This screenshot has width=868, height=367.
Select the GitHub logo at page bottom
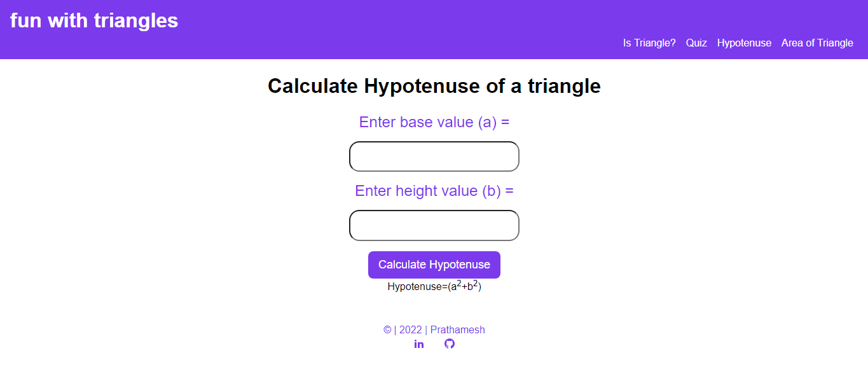449,343
